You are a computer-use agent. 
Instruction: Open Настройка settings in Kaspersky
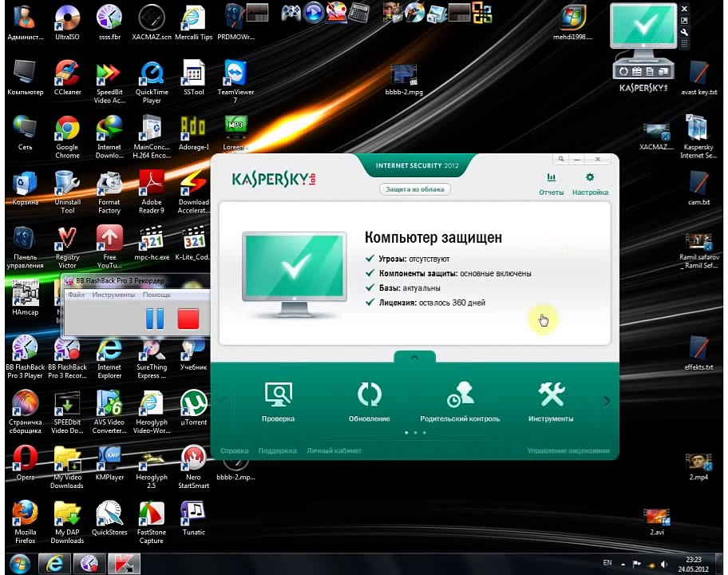tap(590, 184)
